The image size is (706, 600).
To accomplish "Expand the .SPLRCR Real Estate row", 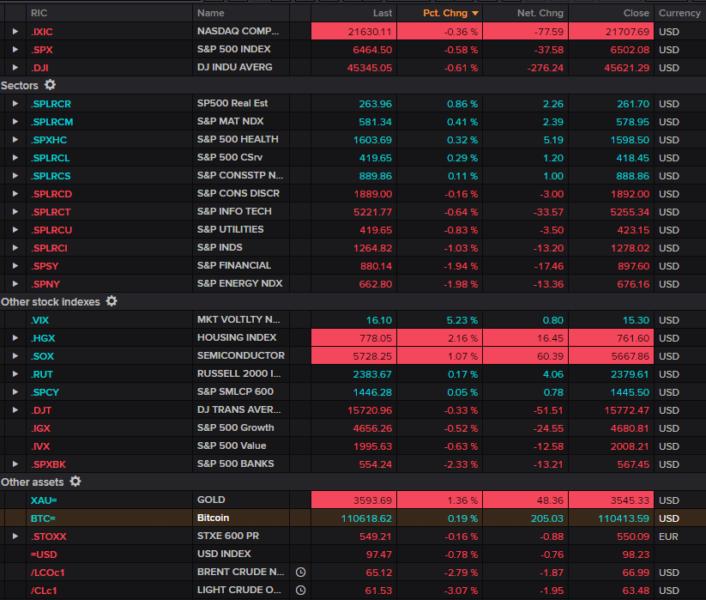I will coord(15,104).
